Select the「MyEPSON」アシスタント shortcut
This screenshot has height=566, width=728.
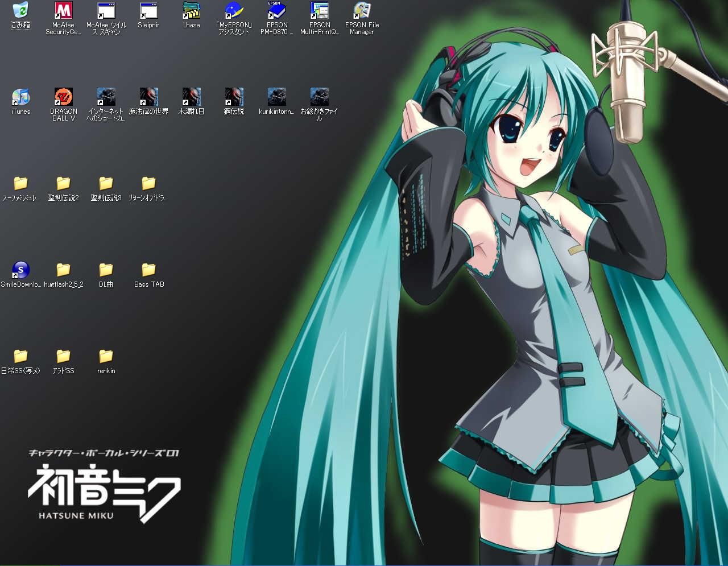click(x=234, y=18)
